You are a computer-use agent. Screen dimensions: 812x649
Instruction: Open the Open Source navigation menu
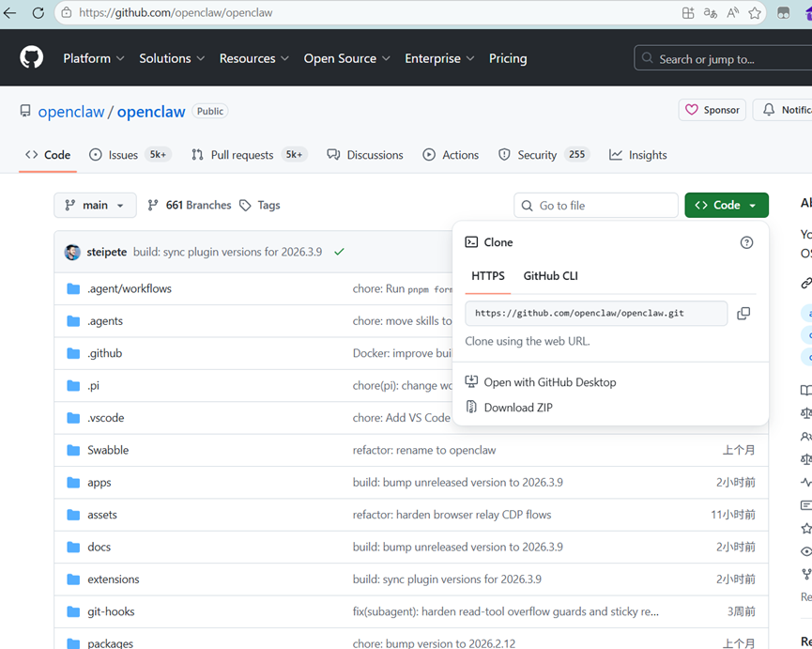tap(346, 58)
